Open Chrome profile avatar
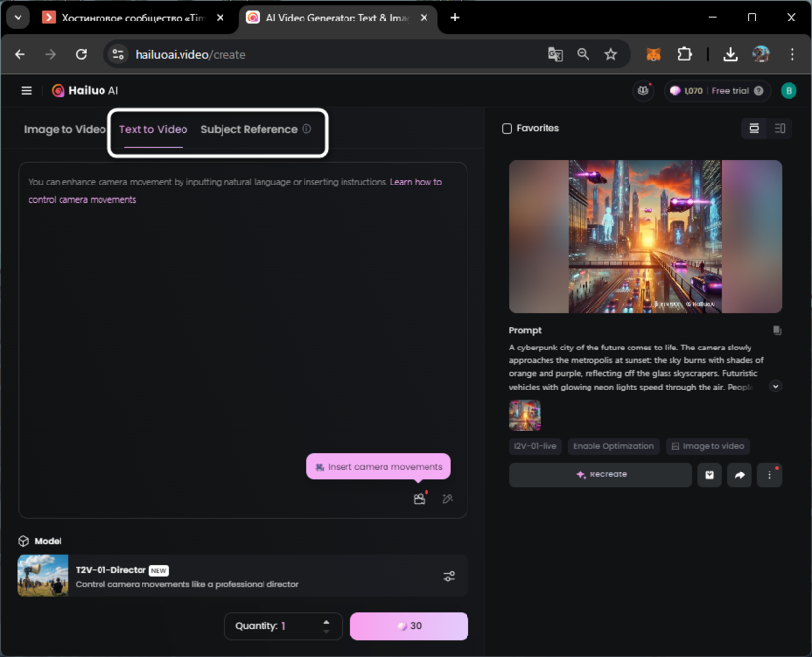The width and height of the screenshot is (812, 657). pyautogui.click(x=761, y=54)
